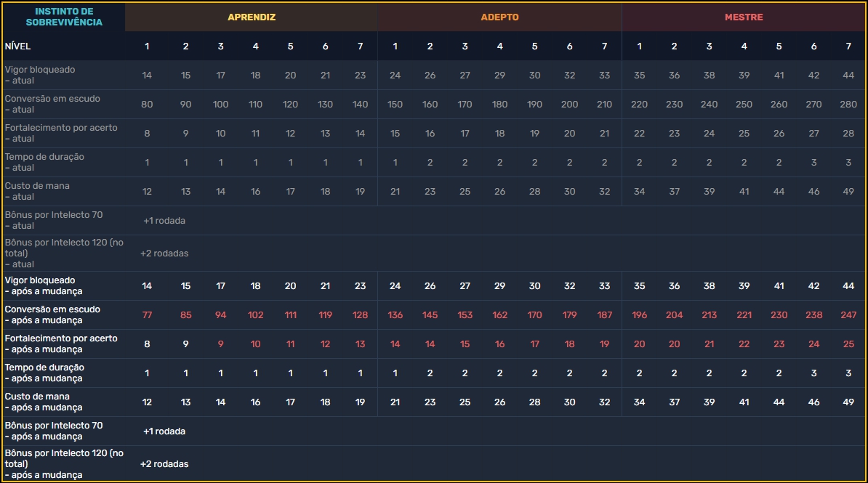Click red shield conversion value 128
The image size is (868, 483).
tap(360, 315)
